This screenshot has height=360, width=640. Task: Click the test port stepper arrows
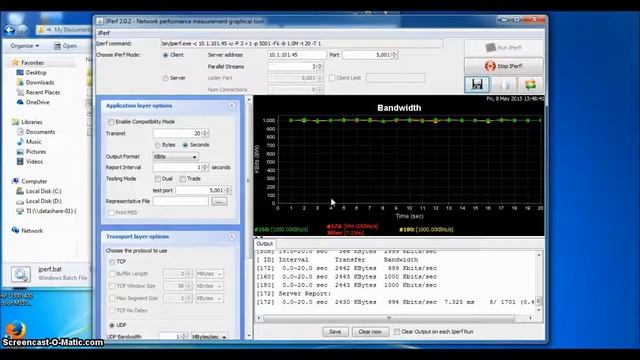228,190
